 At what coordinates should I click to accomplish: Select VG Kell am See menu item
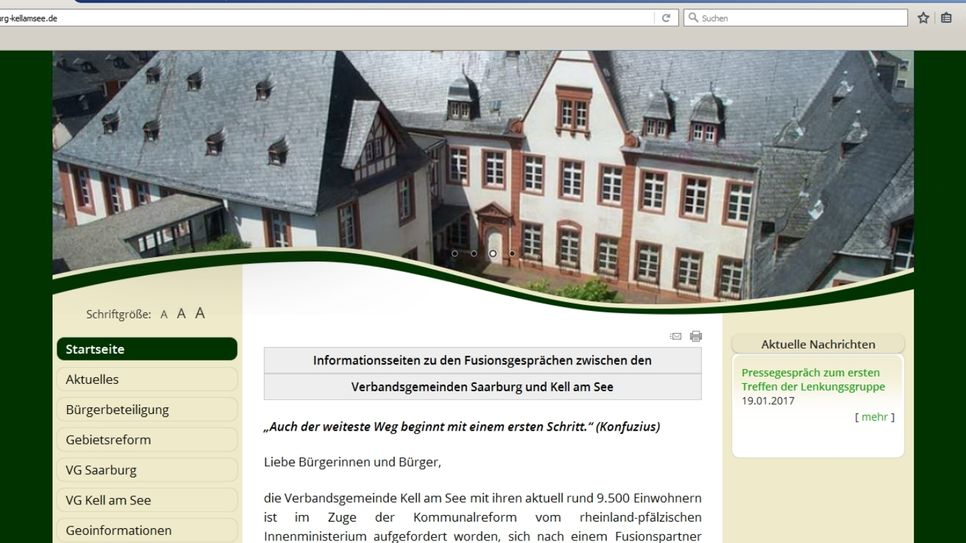coord(146,500)
